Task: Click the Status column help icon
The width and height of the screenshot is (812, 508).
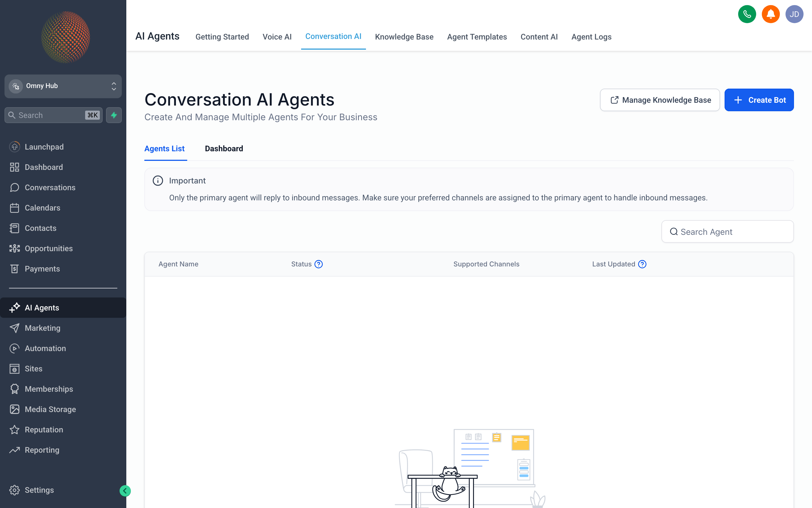Action: [x=318, y=264]
